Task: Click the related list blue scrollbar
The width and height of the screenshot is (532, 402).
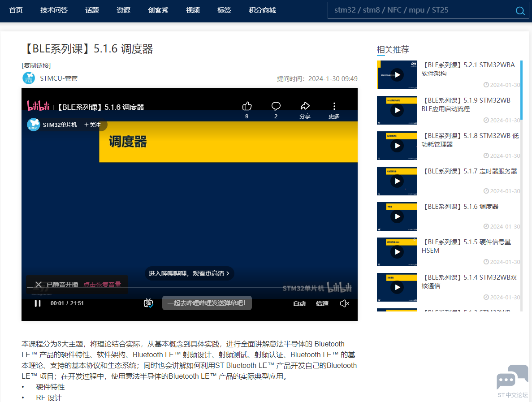Action: pos(521,90)
